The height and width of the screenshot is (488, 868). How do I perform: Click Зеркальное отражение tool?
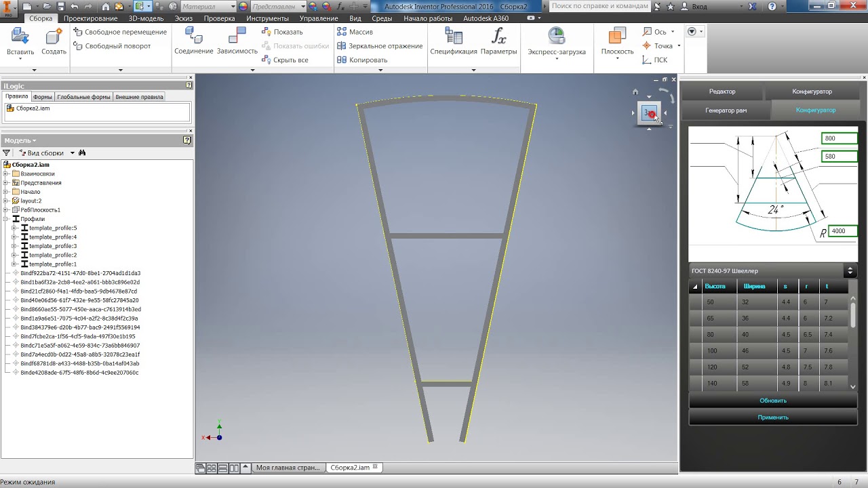point(380,46)
